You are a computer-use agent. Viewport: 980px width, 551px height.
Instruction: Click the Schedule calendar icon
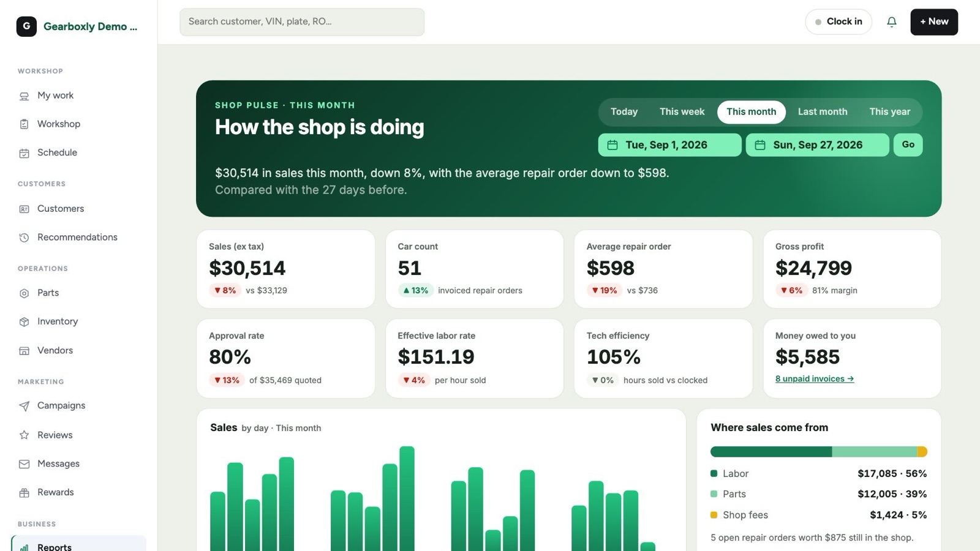tap(24, 153)
